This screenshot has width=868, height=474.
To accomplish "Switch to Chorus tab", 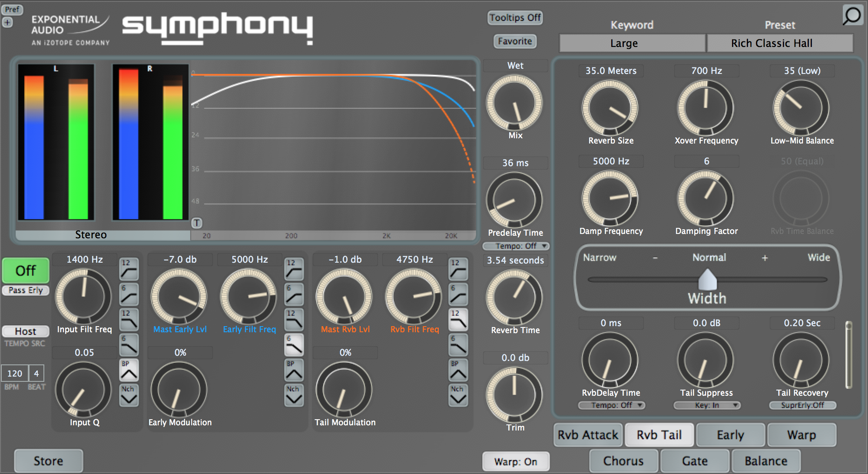I will [623, 461].
